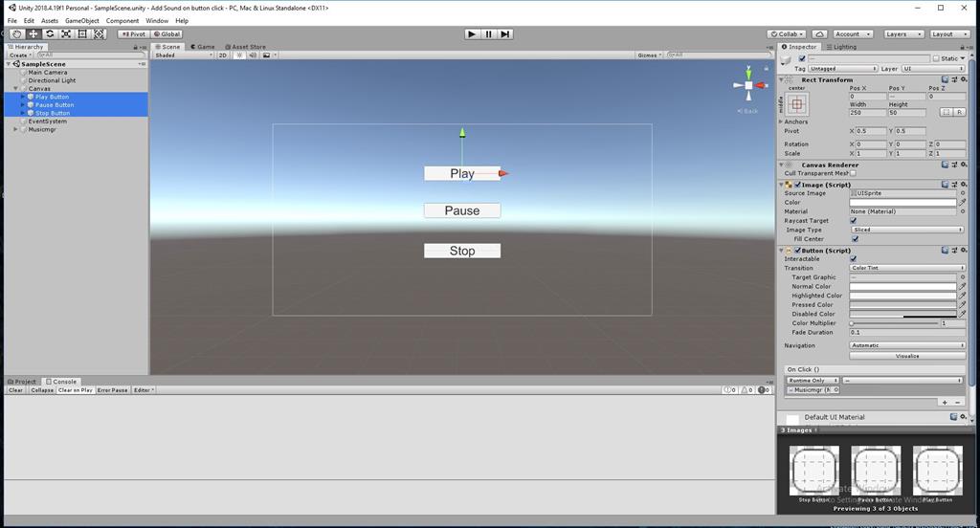Toggle the Static checkbox
Image resolution: width=980 pixels, height=528 pixels.
[936, 58]
